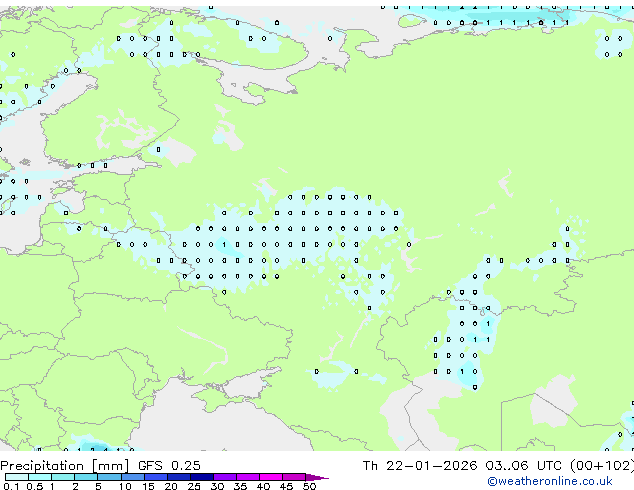Click the '20' legend scale label
The width and height of the screenshot is (634, 490).
[x=171, y=486]
